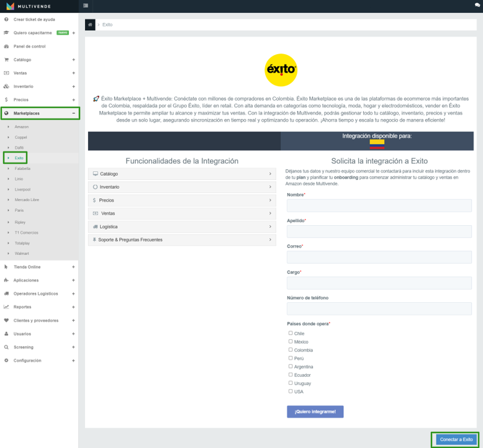Click the Multivende logo
This screenshot has height=448, width=483.
(x=28, y=6)
